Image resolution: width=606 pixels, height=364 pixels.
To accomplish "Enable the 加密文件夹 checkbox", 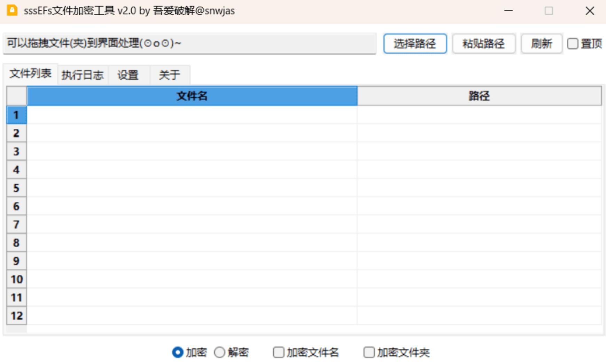I will pos(369,352).
